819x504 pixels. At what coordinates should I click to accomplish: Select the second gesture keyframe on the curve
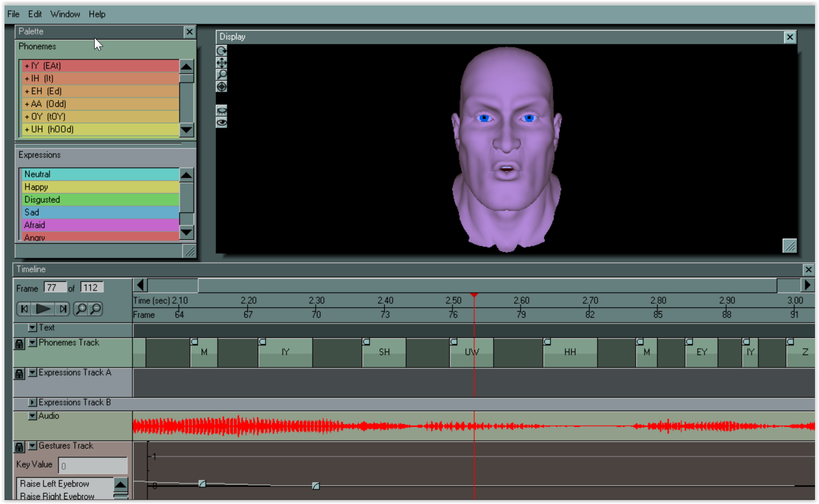316,486
